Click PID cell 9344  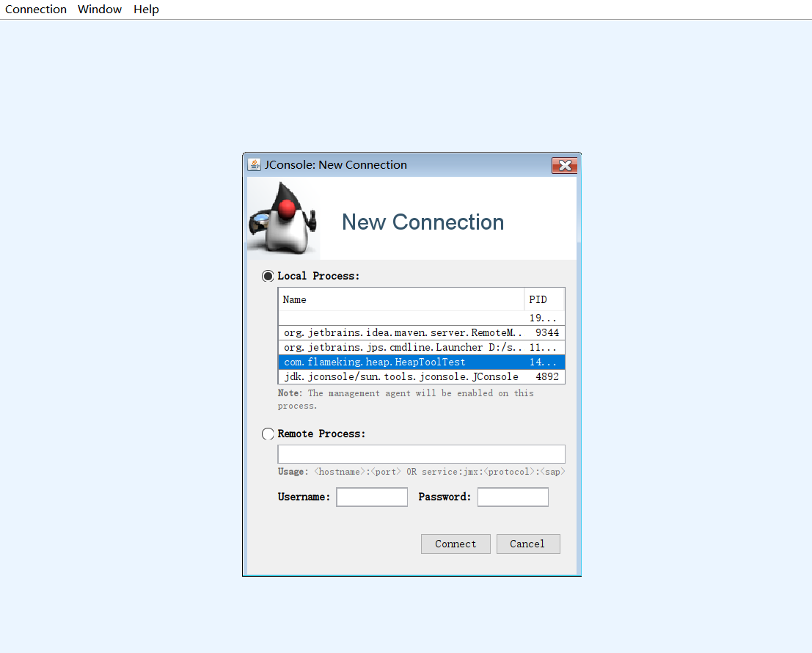coord(544,332)
